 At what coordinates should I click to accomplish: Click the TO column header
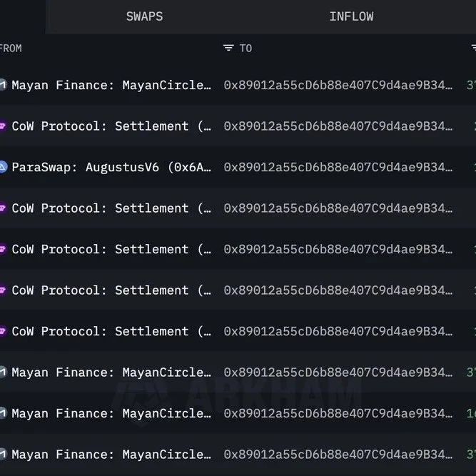click(245, 49)
